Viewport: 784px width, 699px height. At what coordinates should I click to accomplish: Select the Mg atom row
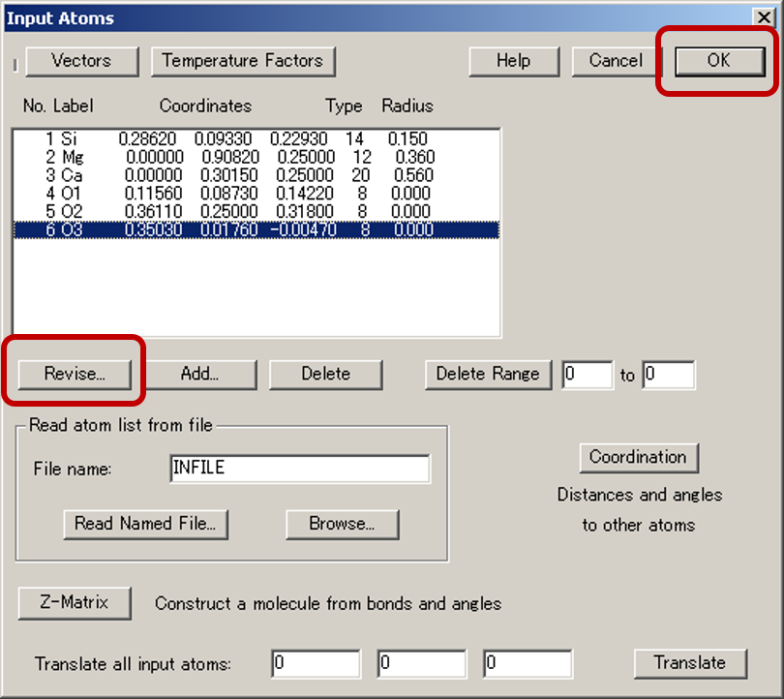256,157
